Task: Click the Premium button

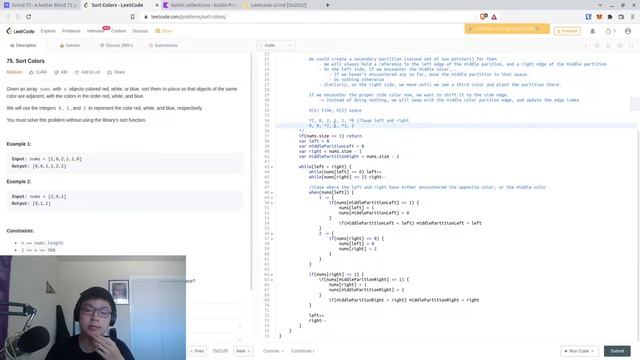Action: [567, 31]
